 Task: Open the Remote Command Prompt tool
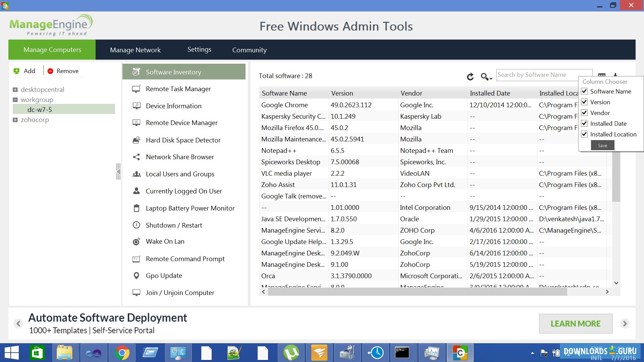click(x=185, y=258)
